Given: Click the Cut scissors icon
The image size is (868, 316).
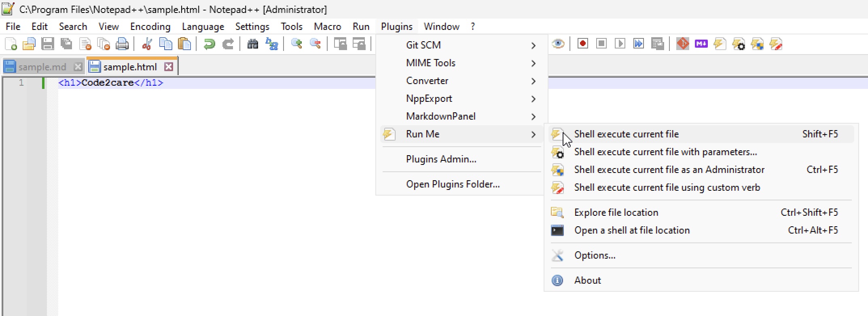Looking at the screenshot, I should [147, 44].
